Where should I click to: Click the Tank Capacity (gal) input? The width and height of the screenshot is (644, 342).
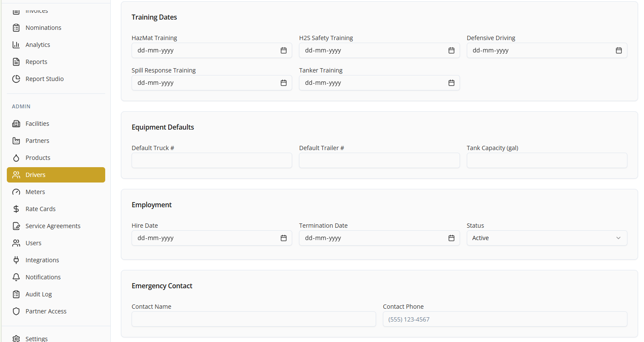click(547, 160)
